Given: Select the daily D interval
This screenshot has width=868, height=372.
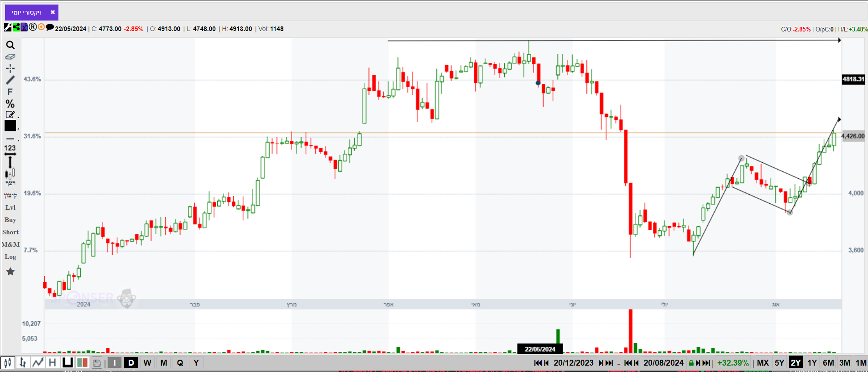Looking at the screenshot, I should pyautogui.click(x=131, y=363).
